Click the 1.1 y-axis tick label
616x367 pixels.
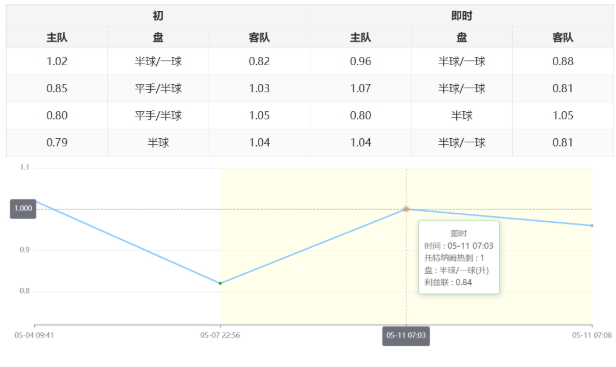click(x=24, y=167)
